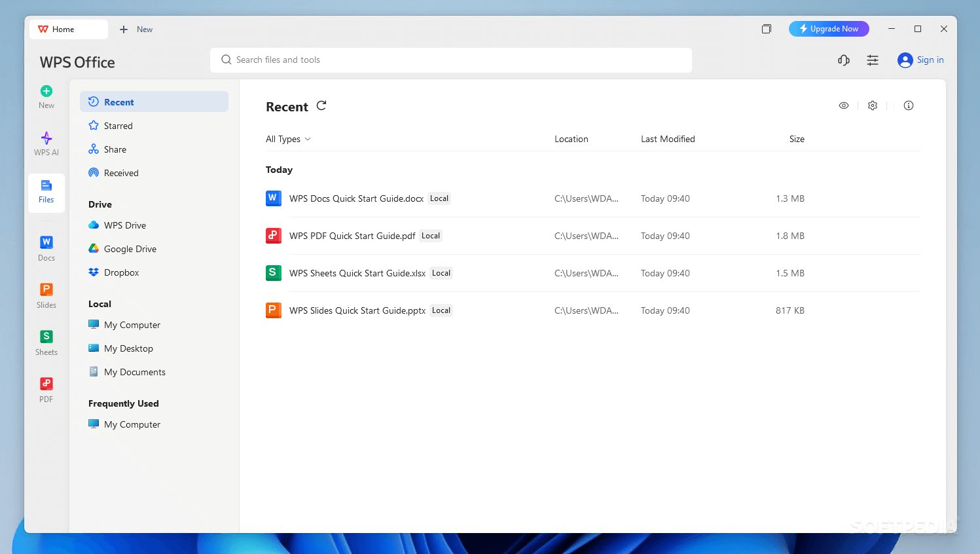980x554 pixels.
Task: Click the Local tag on the pptx file
Action: coord(441,310)
